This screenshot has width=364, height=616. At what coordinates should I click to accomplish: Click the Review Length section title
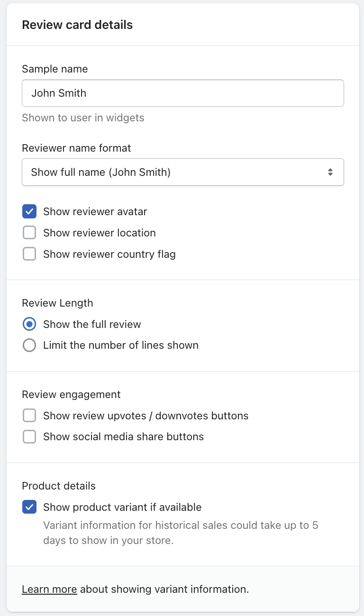tap(57, 303)
